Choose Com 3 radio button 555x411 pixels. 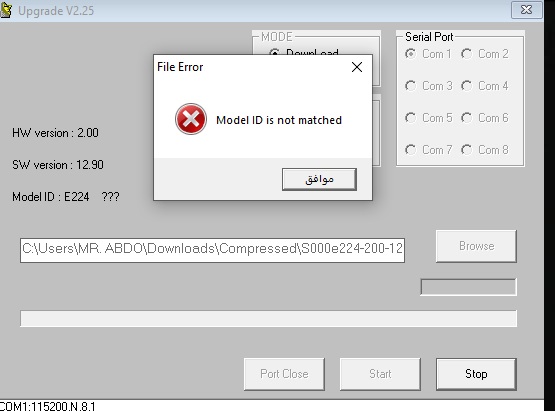[x=428, y=86]
